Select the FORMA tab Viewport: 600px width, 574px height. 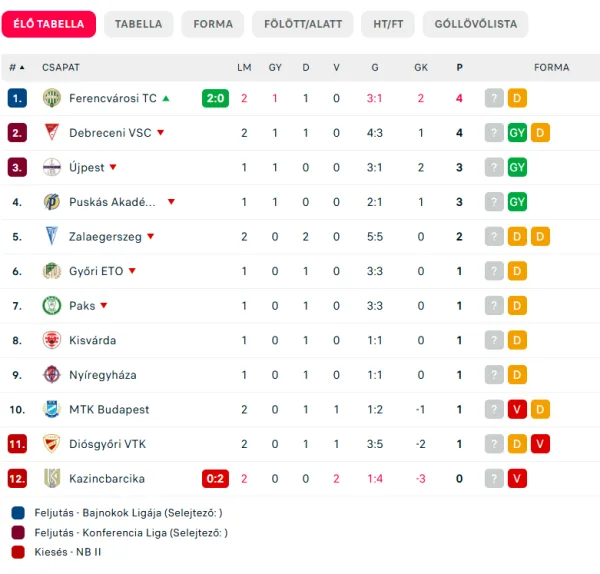click(x=213, y=24)
